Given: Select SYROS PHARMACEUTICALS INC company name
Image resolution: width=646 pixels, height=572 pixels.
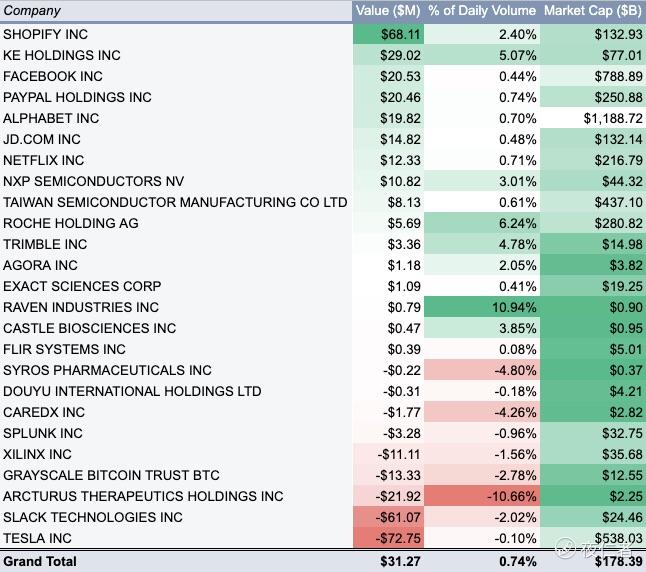Looking at the screenshot, I should tap(108, 370).
